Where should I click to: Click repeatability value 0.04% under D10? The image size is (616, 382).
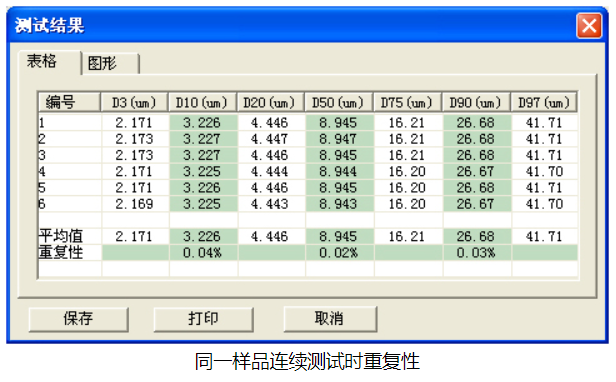pos(202,253)
